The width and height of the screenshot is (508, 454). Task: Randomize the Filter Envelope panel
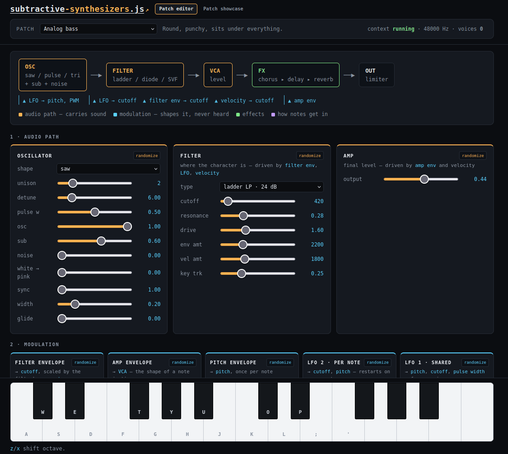point(85,362)
